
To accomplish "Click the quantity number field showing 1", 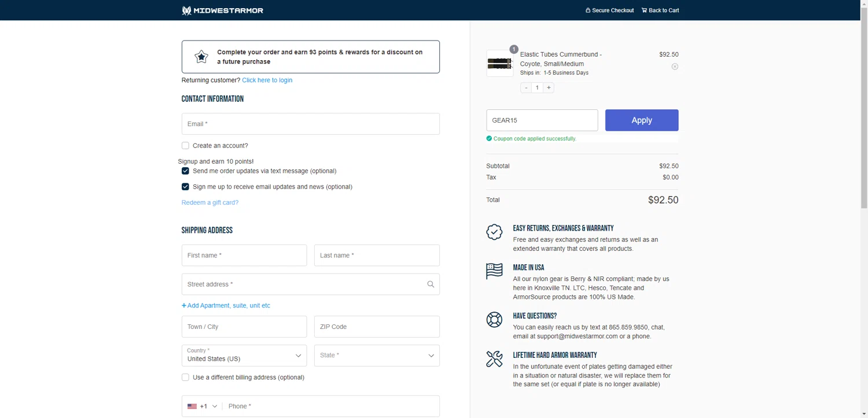I will (x=537, y=88).
